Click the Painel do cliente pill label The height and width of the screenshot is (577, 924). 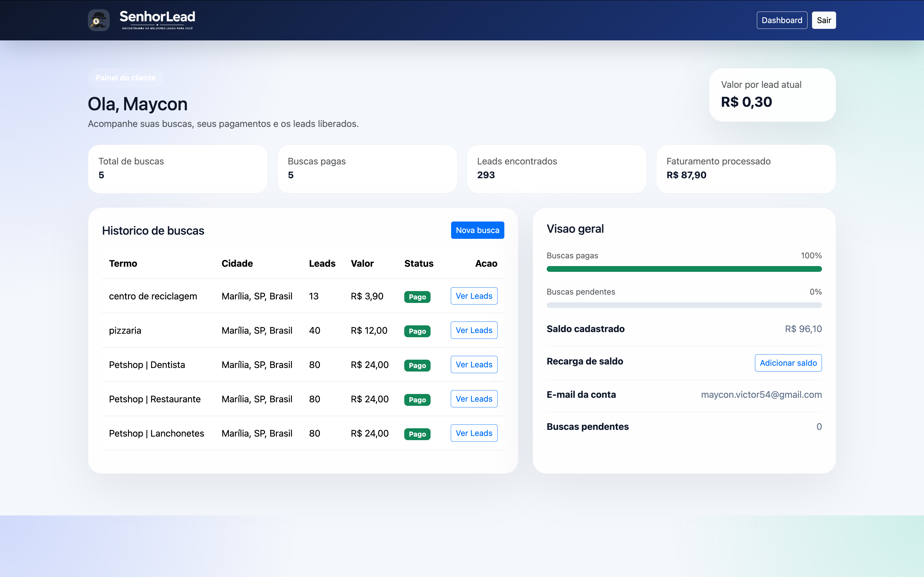click(126, 78)
